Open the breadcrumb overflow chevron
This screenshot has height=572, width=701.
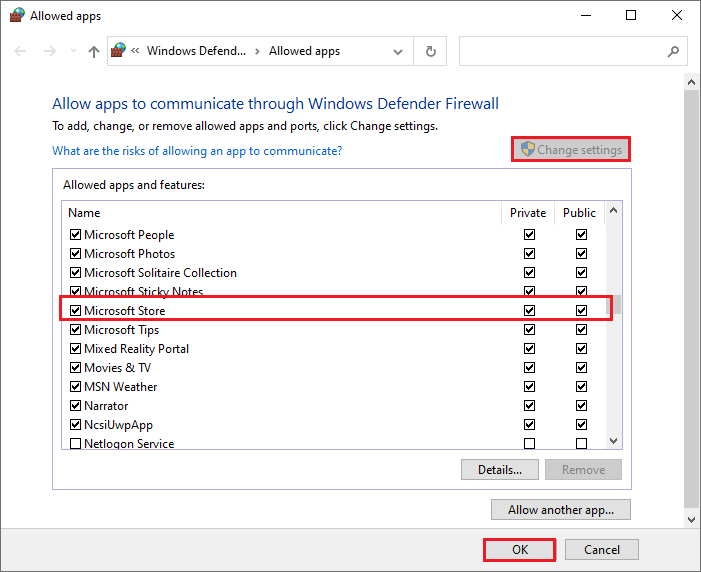click(135, 51)
